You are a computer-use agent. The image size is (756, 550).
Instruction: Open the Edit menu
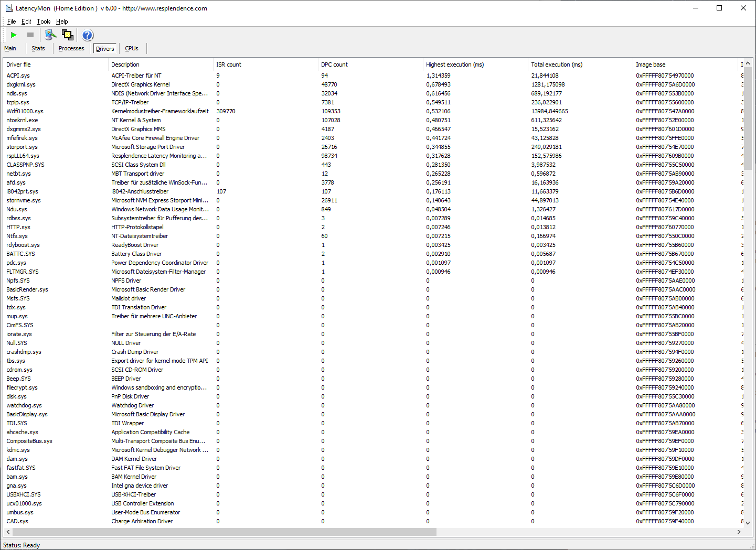pyautogui.click(x=26, y=21)
